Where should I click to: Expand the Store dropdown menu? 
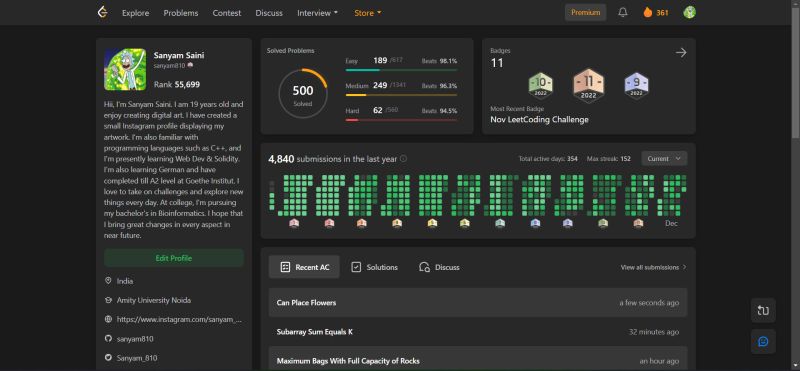[368, 13]
